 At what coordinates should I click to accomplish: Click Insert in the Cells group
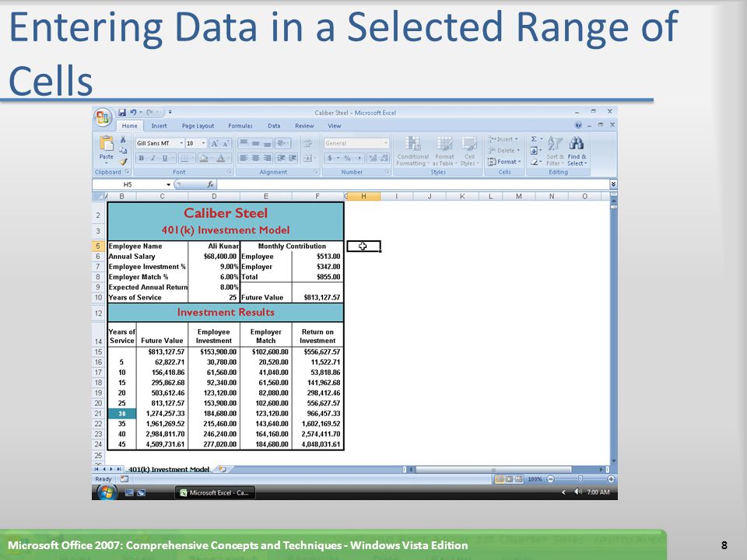click(x=503, y=139)
